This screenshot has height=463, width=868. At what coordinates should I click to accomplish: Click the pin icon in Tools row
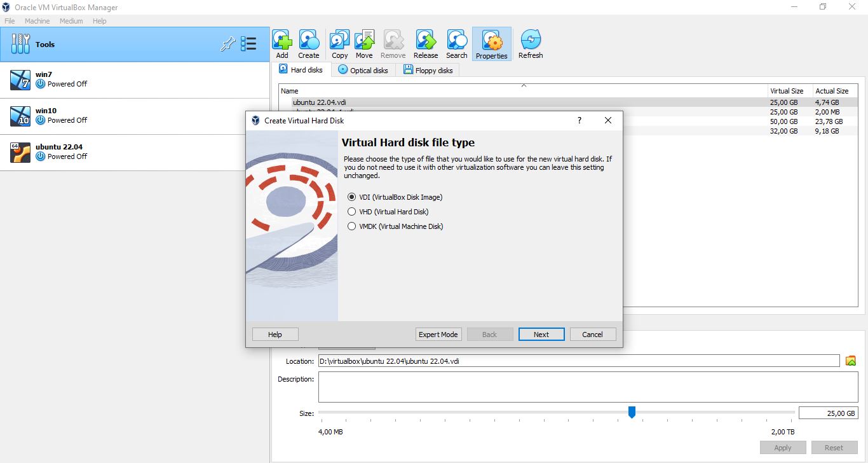[x=227, y=44]
